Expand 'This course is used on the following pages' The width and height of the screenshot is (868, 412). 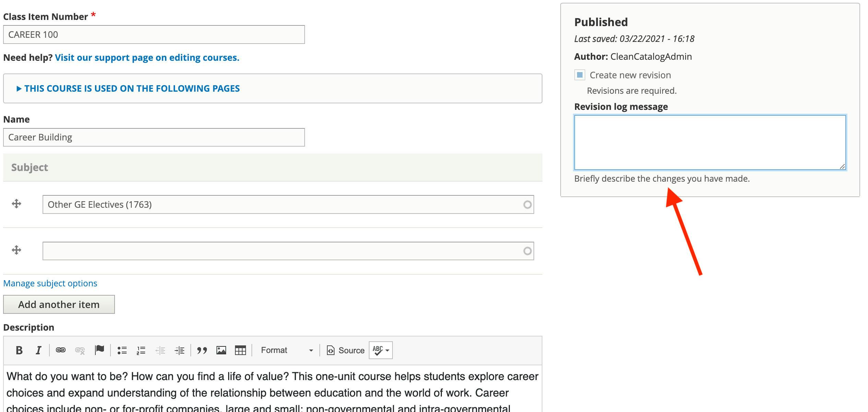(132, 89)
